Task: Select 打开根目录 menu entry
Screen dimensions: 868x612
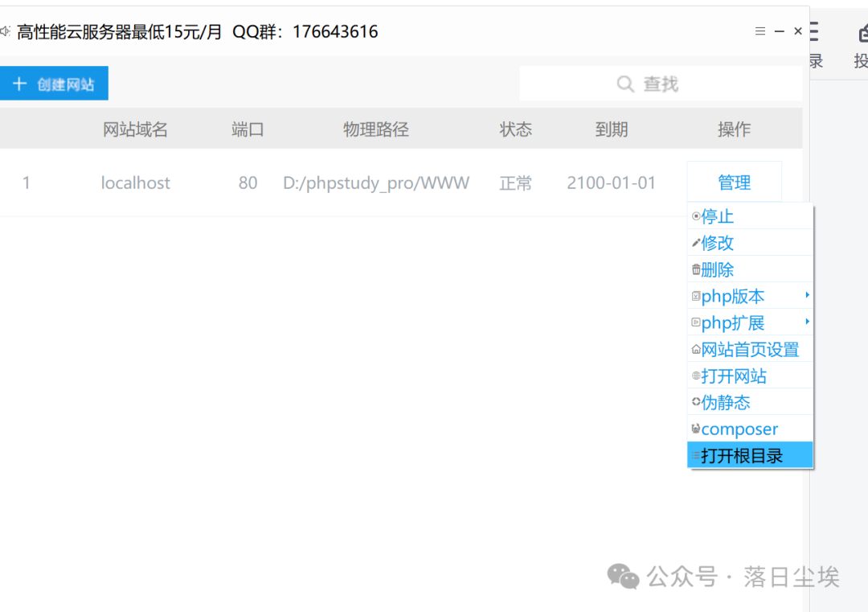Action: [750, 455]
